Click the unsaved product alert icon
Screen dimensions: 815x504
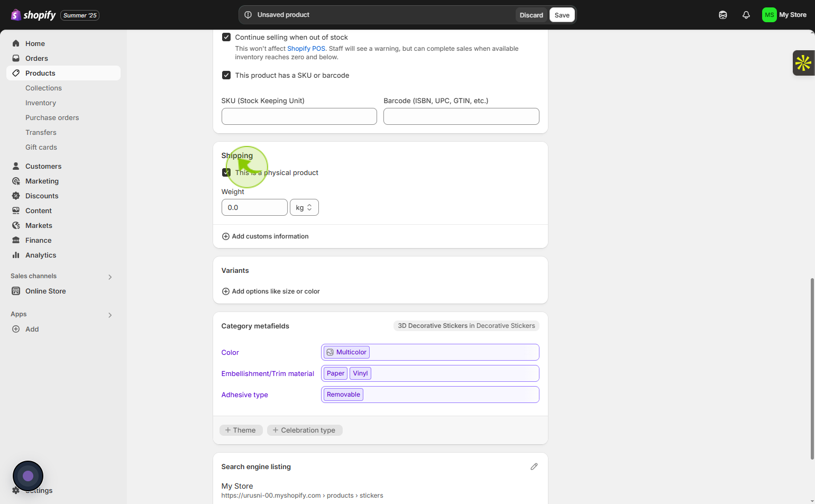248,15
